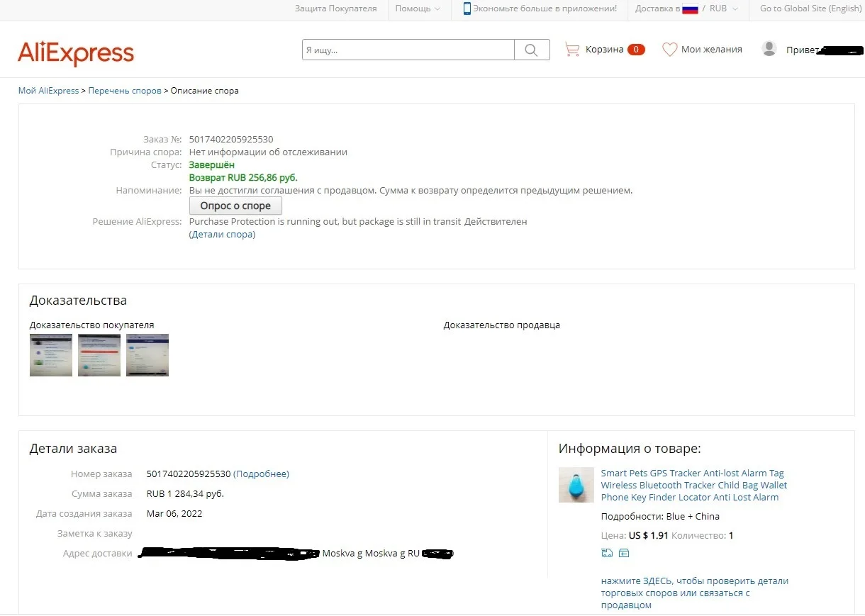Expand the Помощь dropdown

(x=418, y=9)
